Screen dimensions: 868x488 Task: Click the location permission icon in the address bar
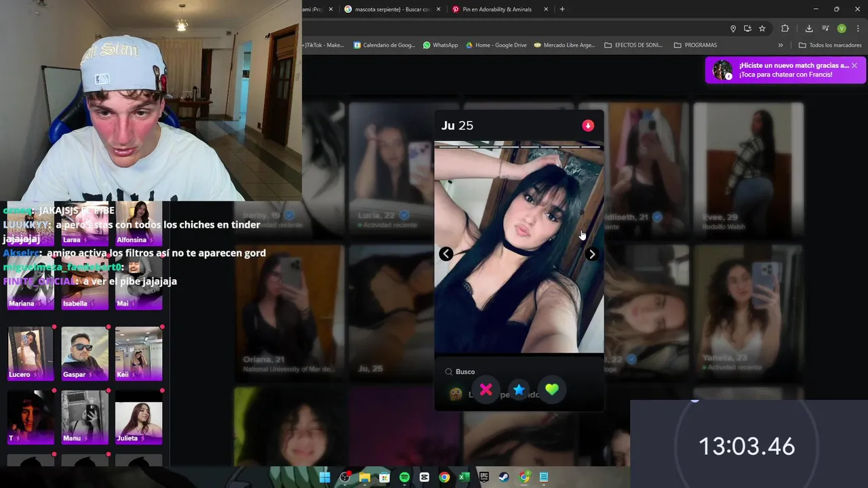coord(733,28)
